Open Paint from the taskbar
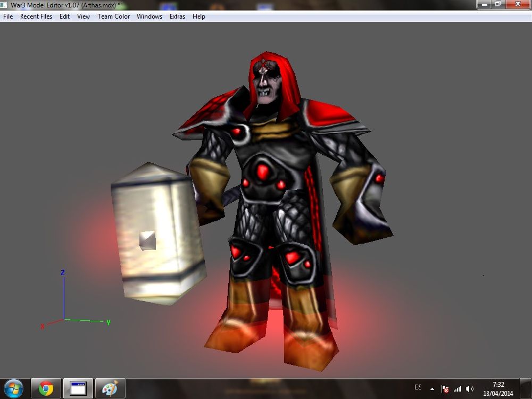Screen dimensions: 532x399 [x=110, y=388]
